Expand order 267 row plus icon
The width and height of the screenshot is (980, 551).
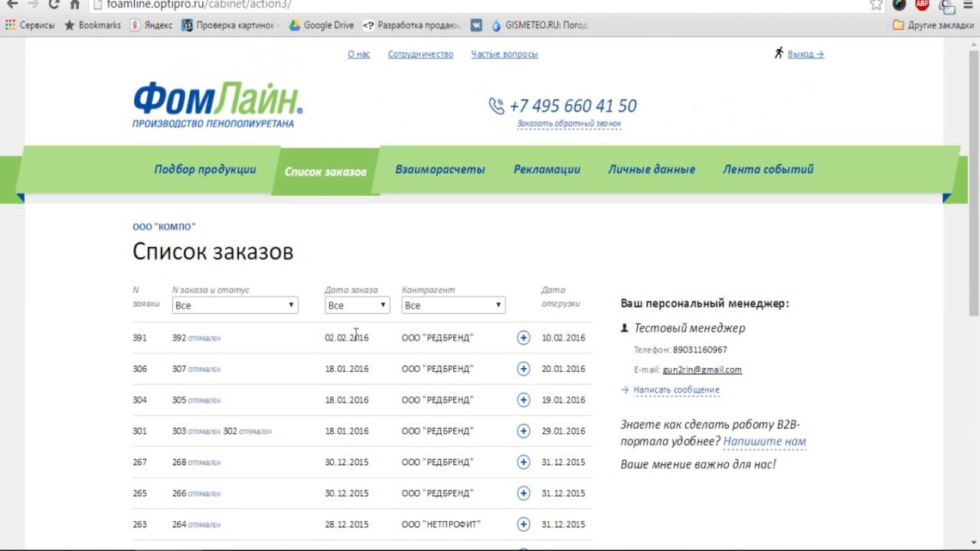point(523,462)
